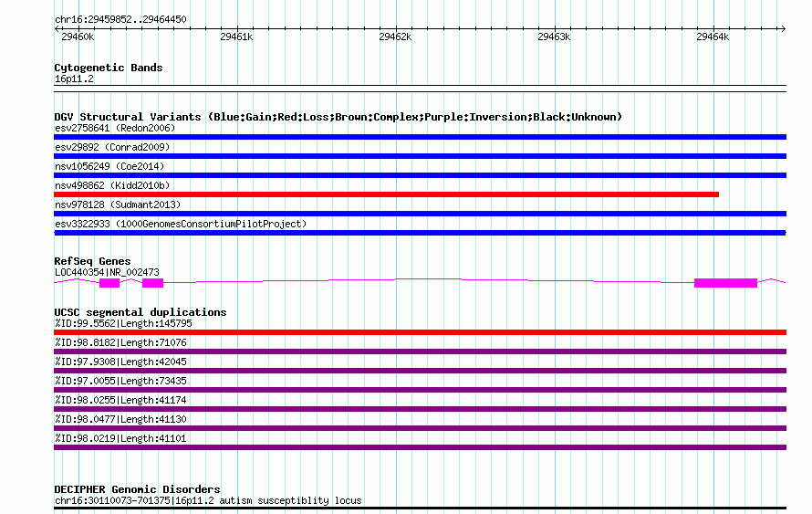The height and width of the screenshot is (514, 812).
Task: Click the %ID:98.0255|Length:41174 label
Action: pos(120,400)
